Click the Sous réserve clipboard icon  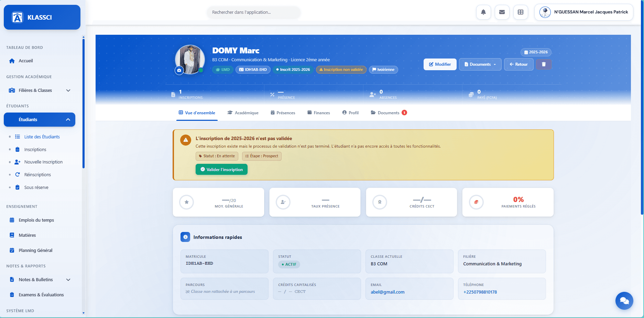(x=18, y=187)
